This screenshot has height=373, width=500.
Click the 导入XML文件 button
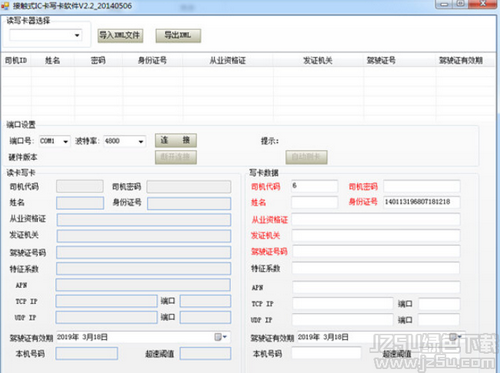(x=120, y=35)
